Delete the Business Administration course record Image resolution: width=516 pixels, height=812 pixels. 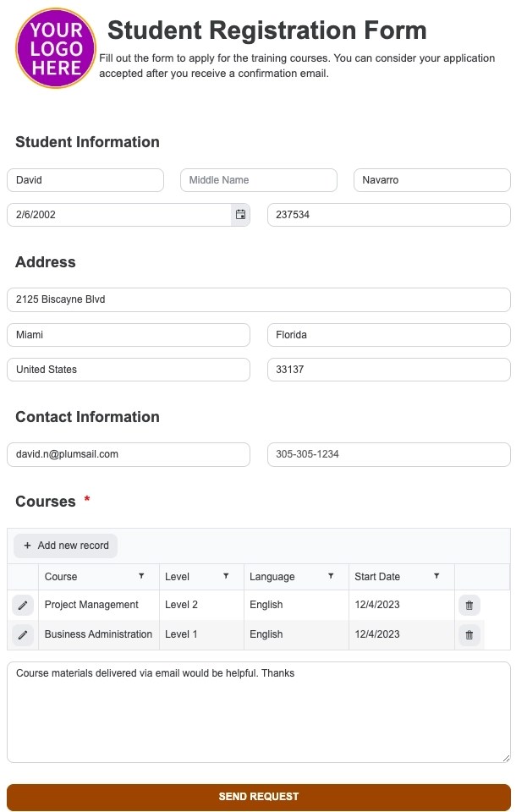(x=469, y=635)
